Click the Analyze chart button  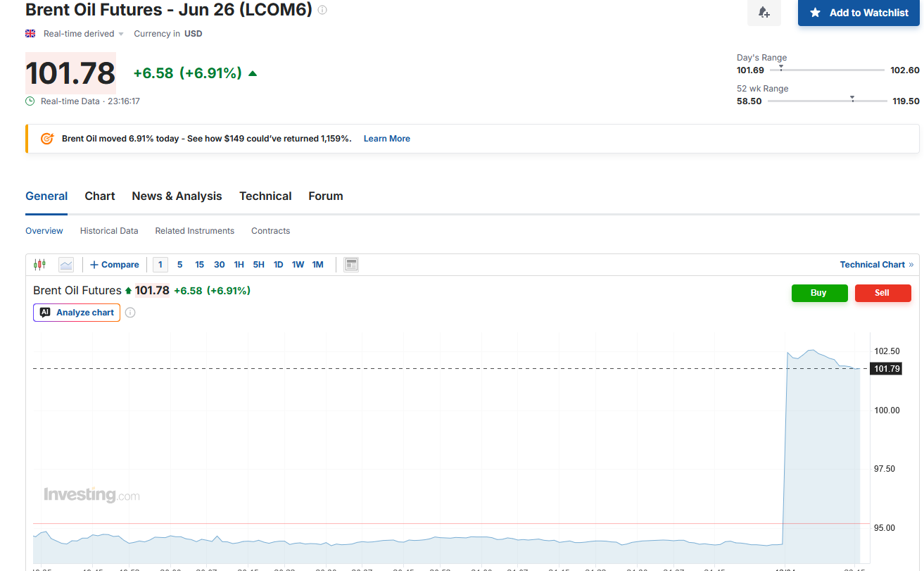point(77,313)
